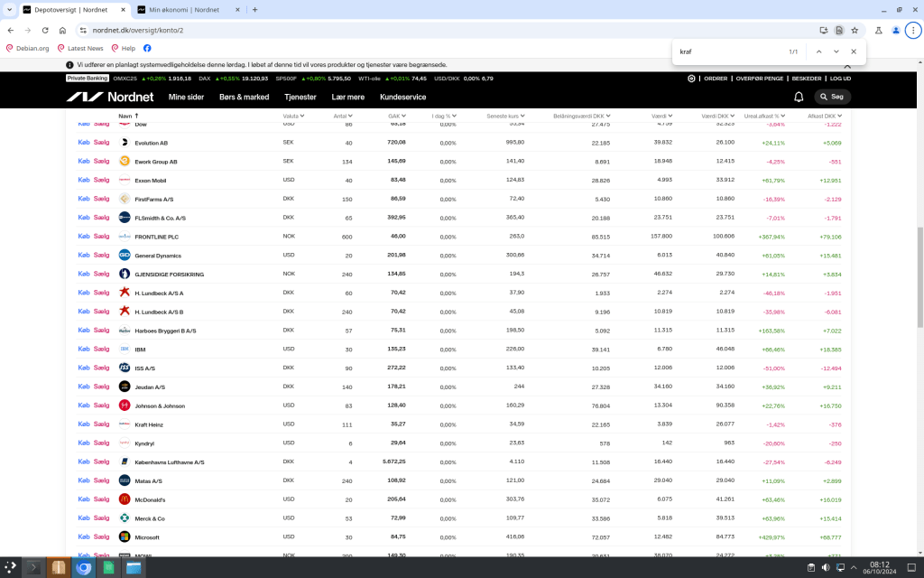Go to next find-in-page result
The height and width of the screenshot is (578, 924).
[x=836, y=51]
